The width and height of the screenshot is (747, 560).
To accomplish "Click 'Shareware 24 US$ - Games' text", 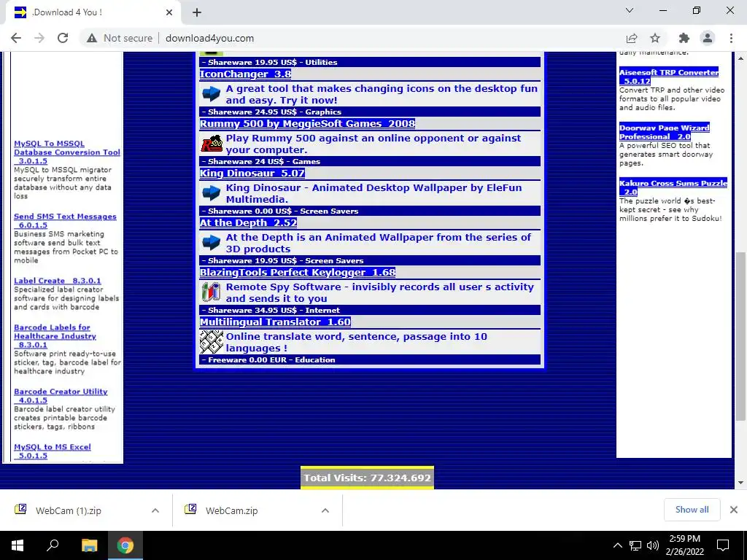I will (264, 161).
